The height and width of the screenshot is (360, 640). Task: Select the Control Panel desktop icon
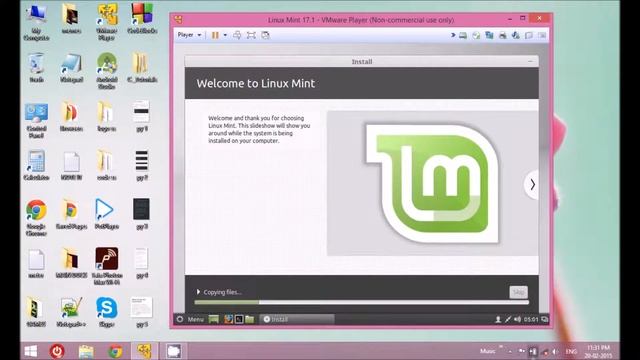(x=36, y=120)
